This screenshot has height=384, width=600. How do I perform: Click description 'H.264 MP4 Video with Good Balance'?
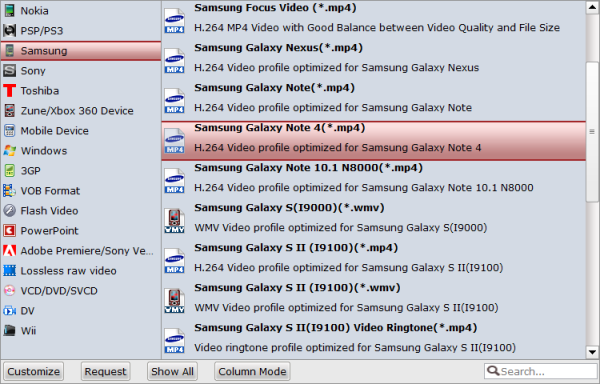point(377,28)
